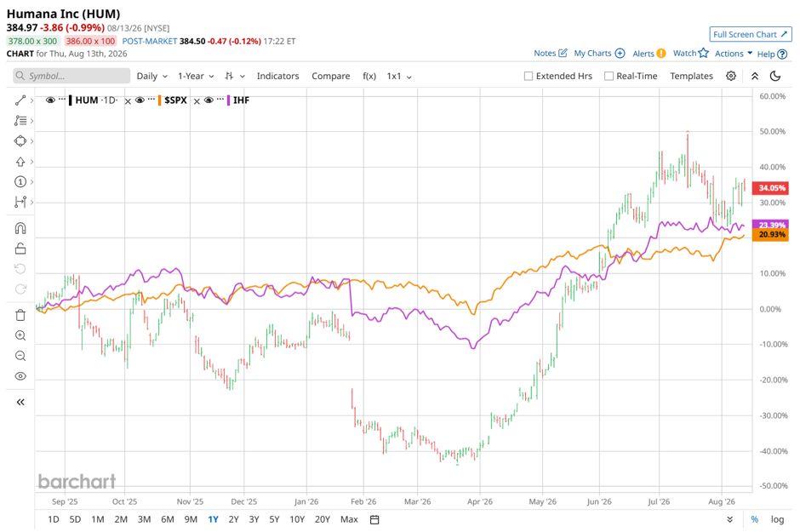Click the redo arrow icon
Image resolution: width=800 pixels, height=532 pixels.
click(20, 289)
